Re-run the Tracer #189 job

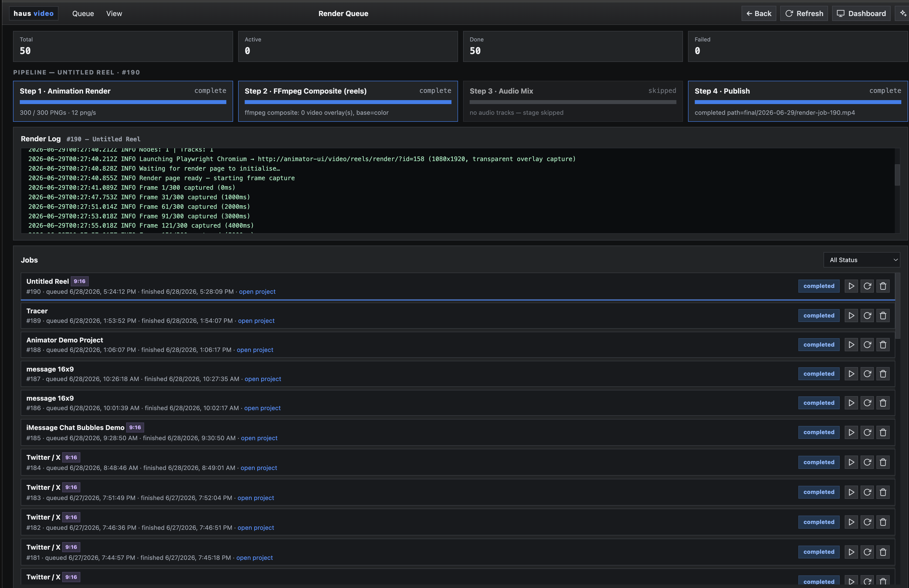(x=867, y=315)
